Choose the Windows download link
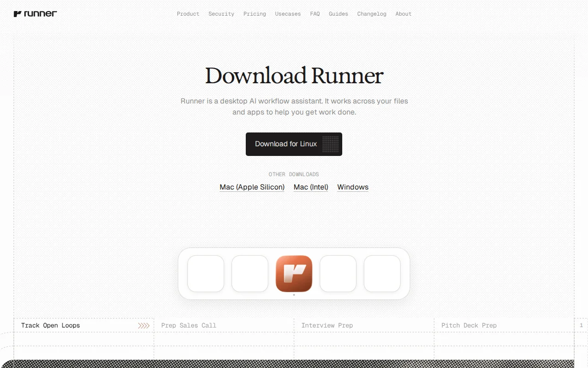The width and height of the screenshot is (588, 368). [x=353, y=187]
